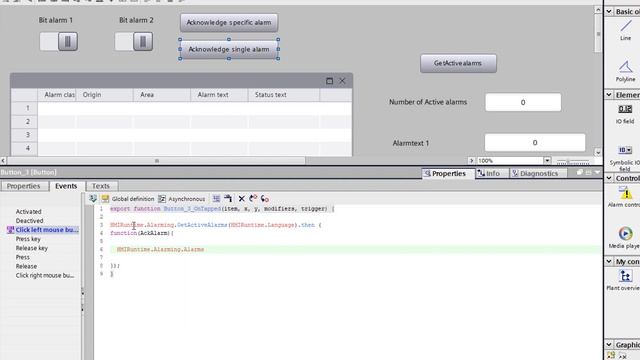
Task: Switch to the Texts sub-tab
Action: click(x=101, y=186)
